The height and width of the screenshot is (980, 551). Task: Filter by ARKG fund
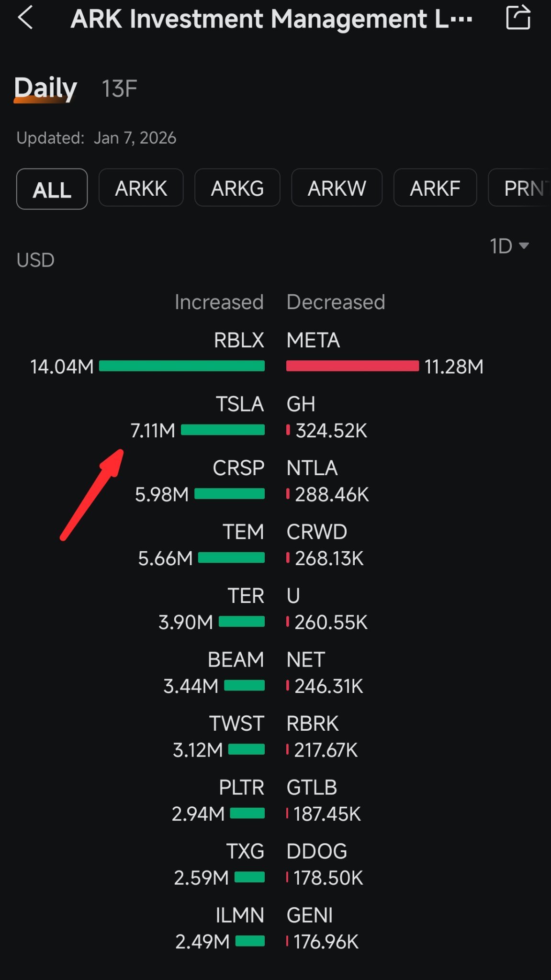coord(237,188)
